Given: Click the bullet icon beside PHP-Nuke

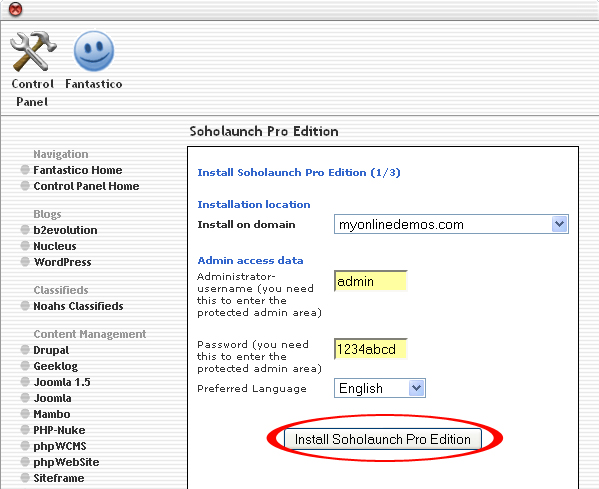Looking at the screenshot, I should pyautogui.click(x=25, y=430).
